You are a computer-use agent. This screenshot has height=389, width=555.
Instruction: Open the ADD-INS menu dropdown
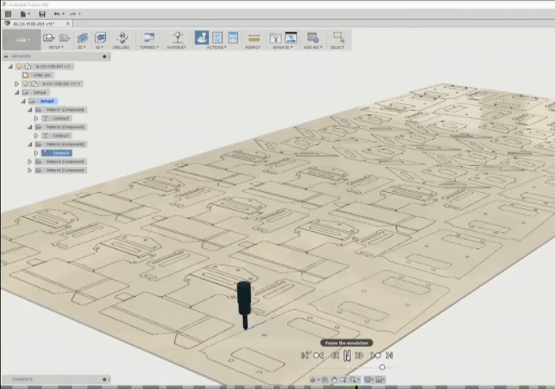313,47
